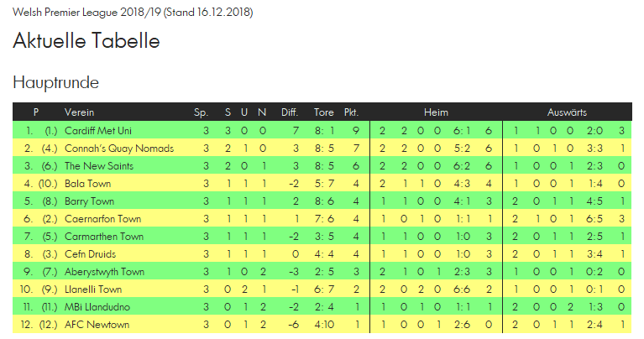The image size is (644, 339).
Task: Open Caernarfon Town from the standings
Action: [102, 219]
